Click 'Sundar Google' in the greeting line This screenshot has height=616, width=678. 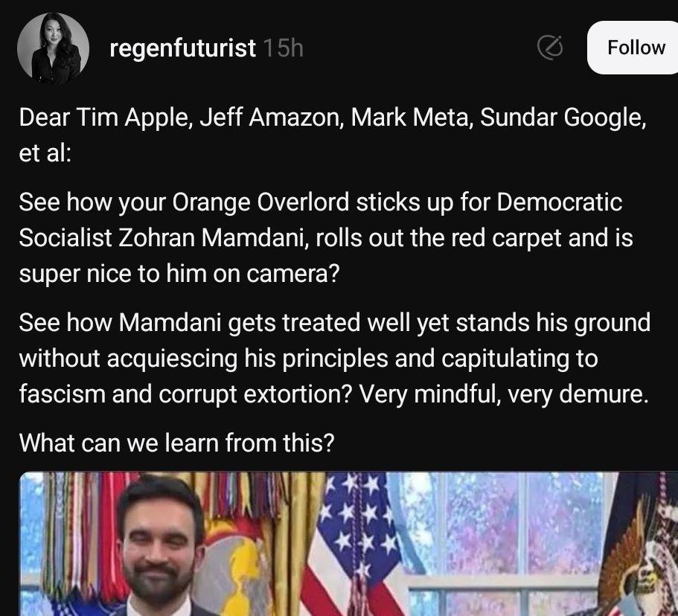coord(562,118)
